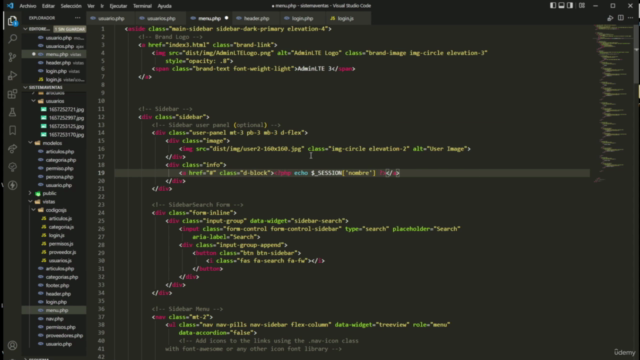Click the JS icon of login.js in the open editors

(41, 80)
